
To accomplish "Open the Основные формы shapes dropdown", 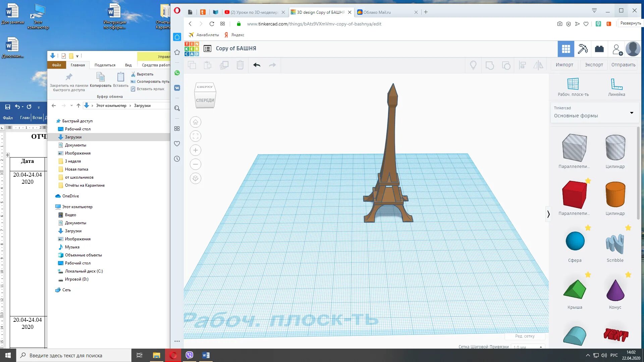I will (594, 113).
